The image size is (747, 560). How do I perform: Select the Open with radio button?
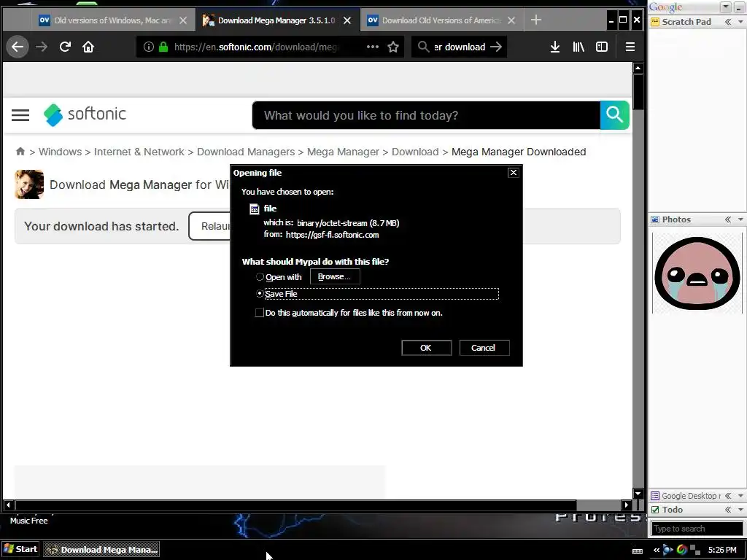click(x=260, y=276)
